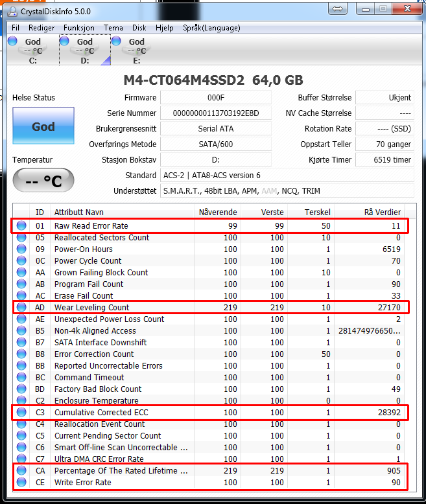Click the Verste column header
The height and width of the screenshot is (504, 426).
[x=264, y=212]
